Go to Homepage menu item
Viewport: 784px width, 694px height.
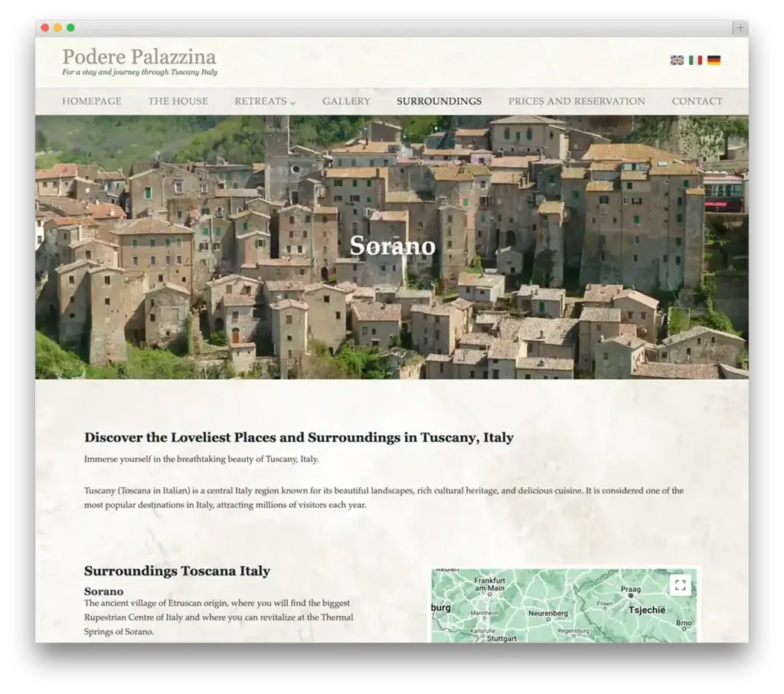coord(92,101)
